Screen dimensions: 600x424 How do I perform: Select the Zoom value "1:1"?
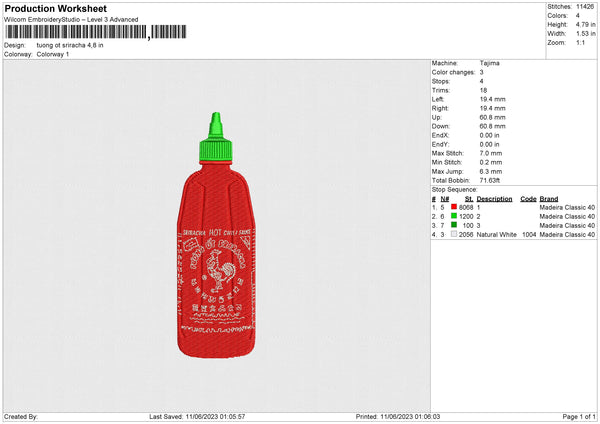[x=580, y=42]
